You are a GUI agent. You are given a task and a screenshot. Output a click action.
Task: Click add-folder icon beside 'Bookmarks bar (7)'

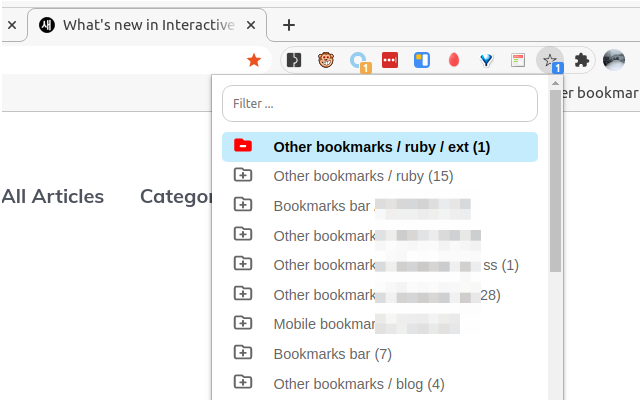[243, 353]
